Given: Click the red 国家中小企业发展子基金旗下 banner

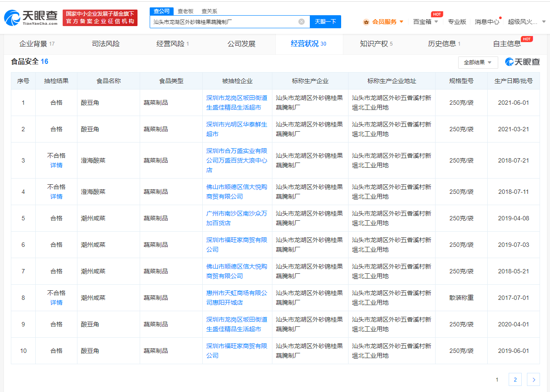Looking at the screenshot, I should tap(100, 18).
